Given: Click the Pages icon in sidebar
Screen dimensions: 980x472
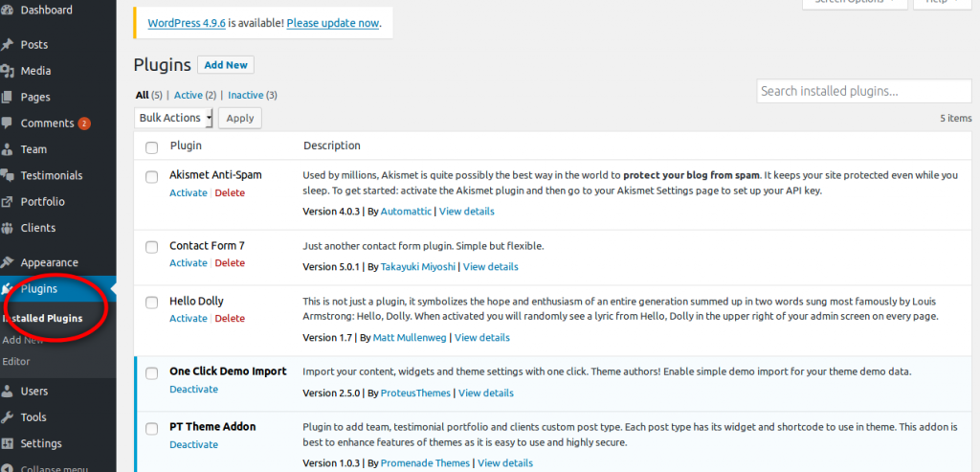Looking at the screenshot, I should pyautogui.click(x=8, y=97).
